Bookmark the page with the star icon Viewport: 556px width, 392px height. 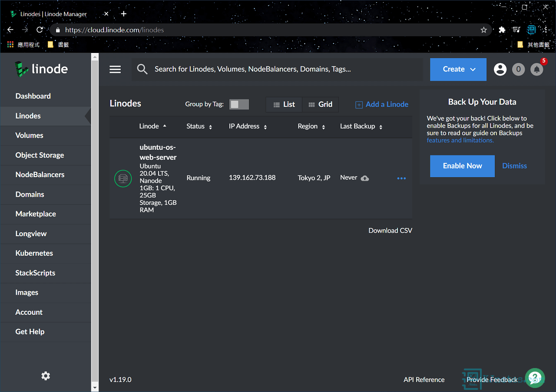coord(483,30)
